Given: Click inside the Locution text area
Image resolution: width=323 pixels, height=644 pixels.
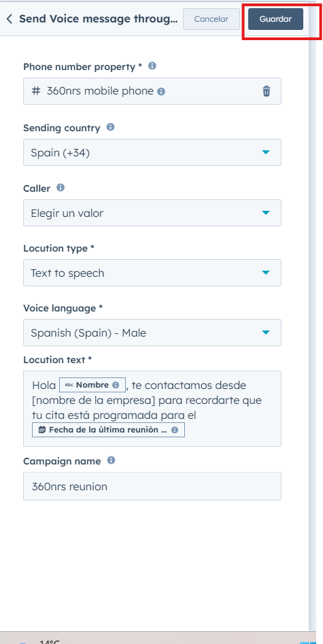Looking at the screenshot, I should click(x=152, y=409).
